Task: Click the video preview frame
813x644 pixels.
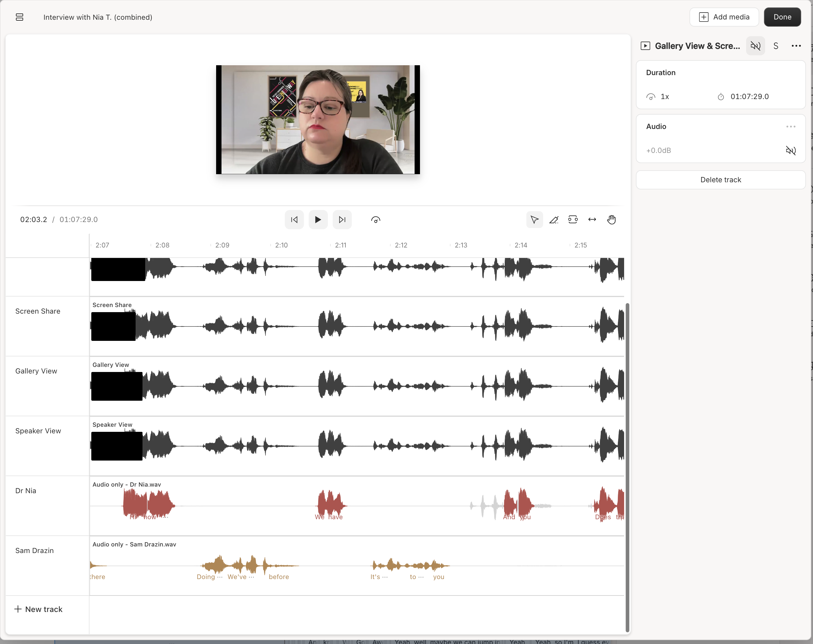Action: 318,119
